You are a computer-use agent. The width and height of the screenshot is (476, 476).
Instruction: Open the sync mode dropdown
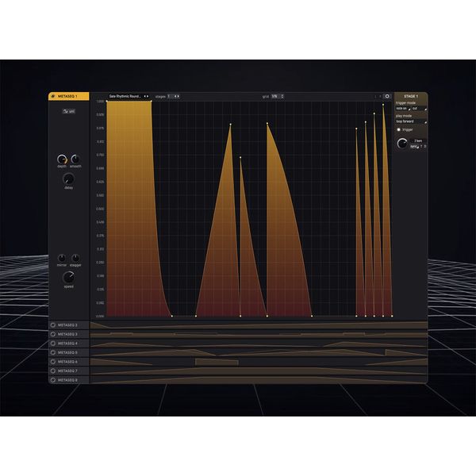point(414,147)
